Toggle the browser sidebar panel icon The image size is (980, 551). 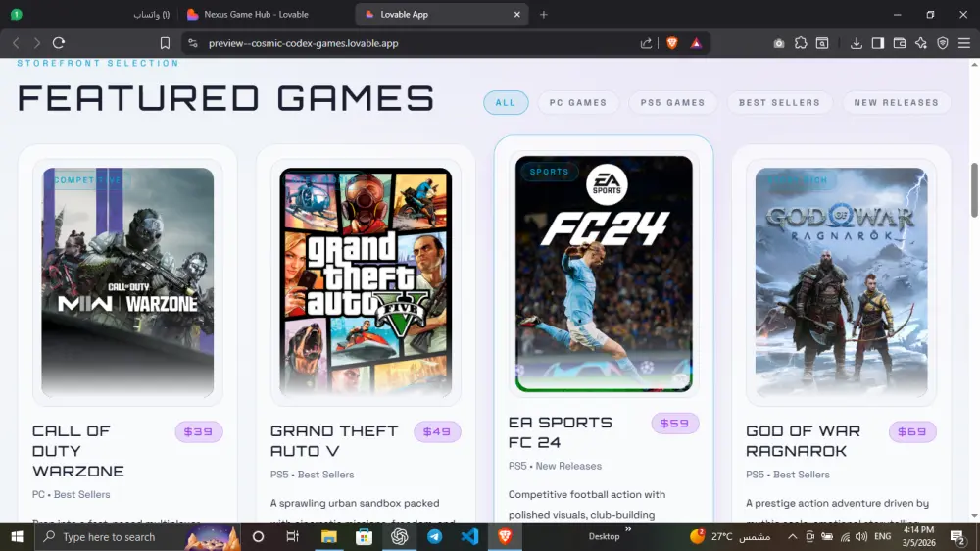[x=878, y=43]
